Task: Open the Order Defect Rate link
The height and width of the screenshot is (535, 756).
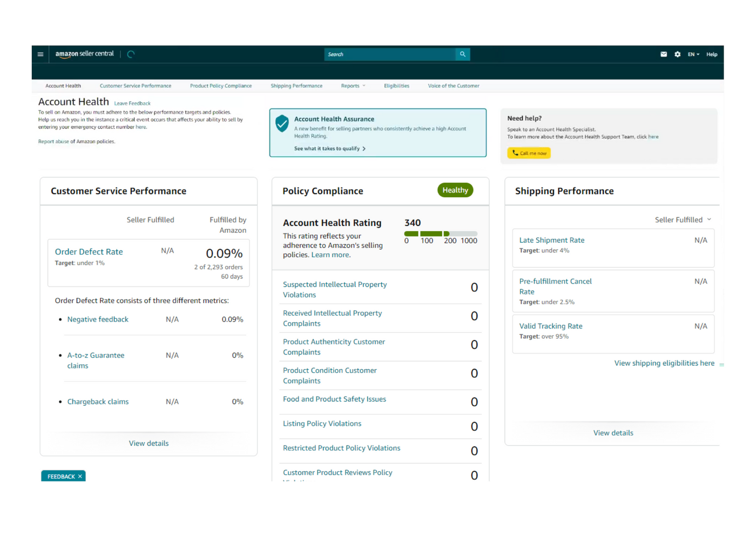Action: (x=89, y=252)
